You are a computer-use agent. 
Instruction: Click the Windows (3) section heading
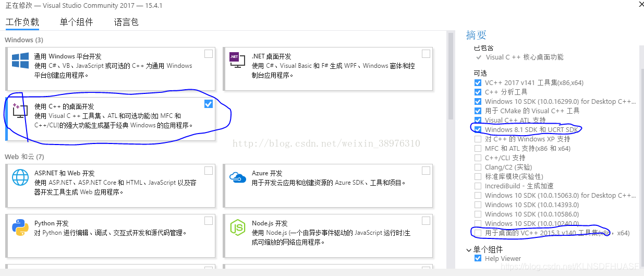pos(24,40)
